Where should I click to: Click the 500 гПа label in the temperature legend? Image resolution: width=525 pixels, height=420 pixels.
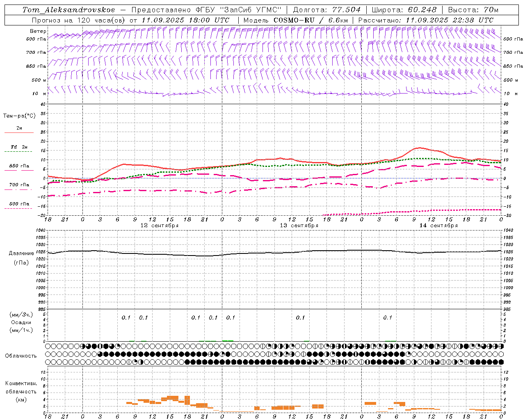19,204
